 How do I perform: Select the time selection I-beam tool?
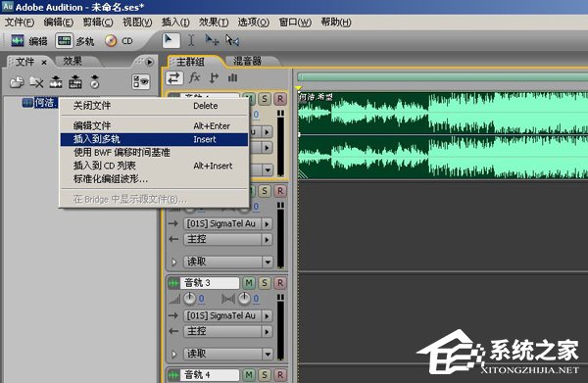191,40
